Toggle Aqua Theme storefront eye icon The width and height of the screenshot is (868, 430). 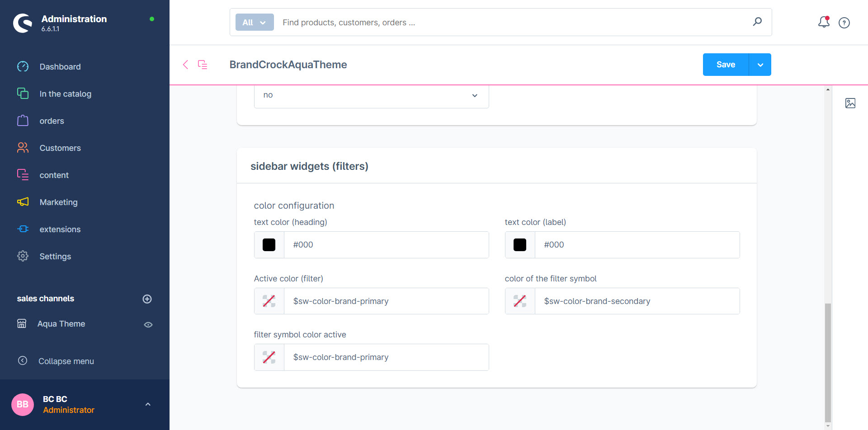click(x=148, y=324)
